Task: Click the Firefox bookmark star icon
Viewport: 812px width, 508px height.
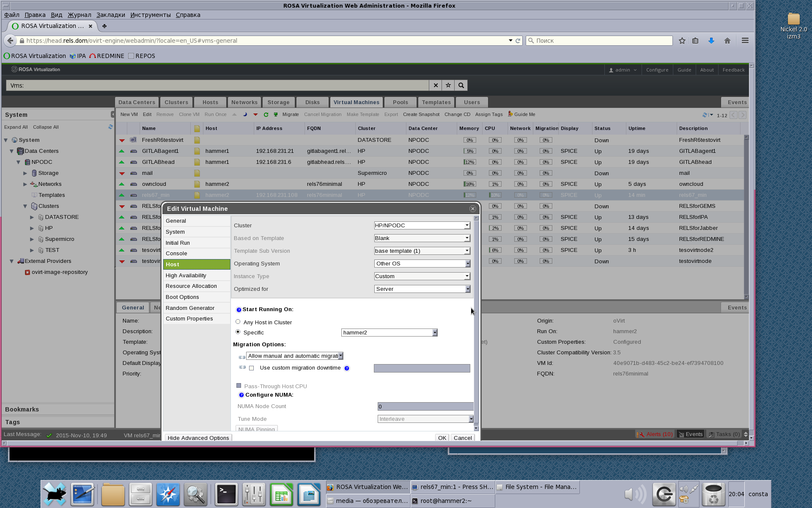Action: pos(682,41)
